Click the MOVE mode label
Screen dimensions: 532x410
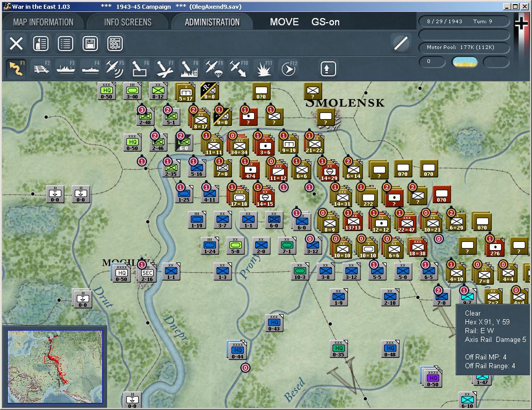point(285,22)
